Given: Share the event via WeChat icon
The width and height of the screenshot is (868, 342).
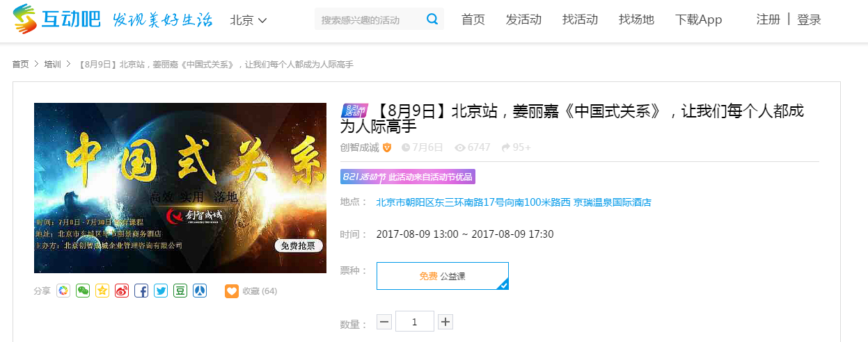Looking at the screenshot, I should click(83, 291).
